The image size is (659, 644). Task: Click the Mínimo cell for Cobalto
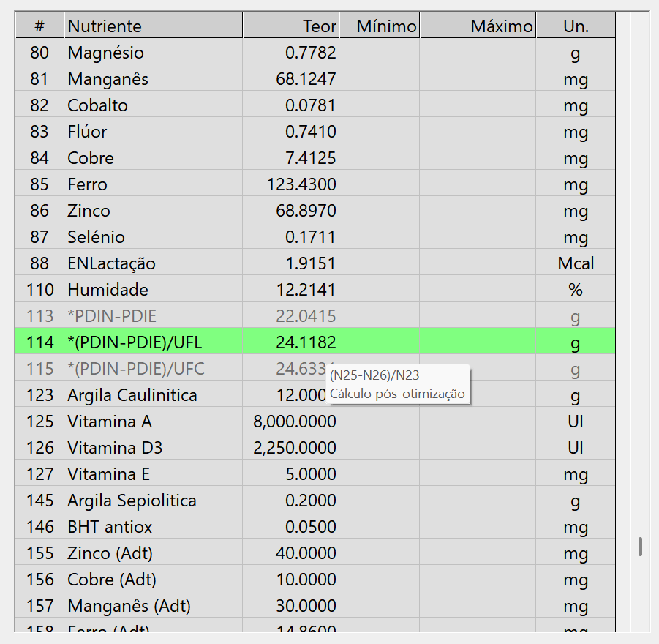[380, 105]
